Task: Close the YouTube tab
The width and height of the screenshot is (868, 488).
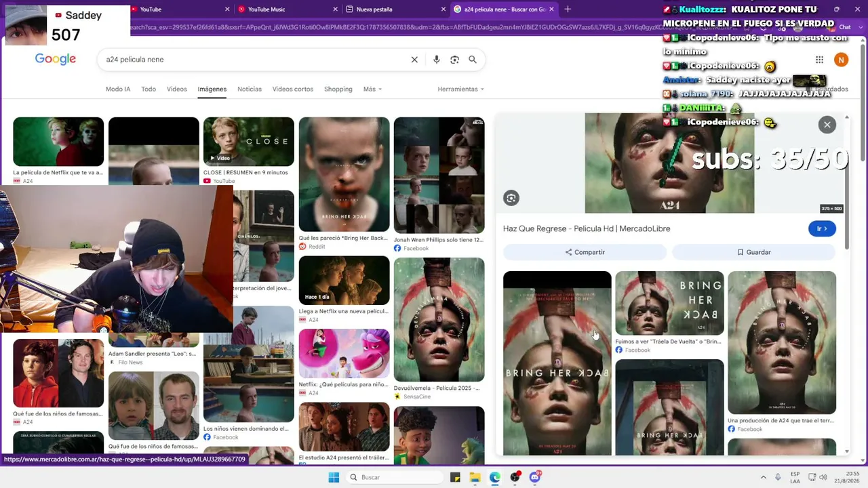Action: (x=227, y=9)
